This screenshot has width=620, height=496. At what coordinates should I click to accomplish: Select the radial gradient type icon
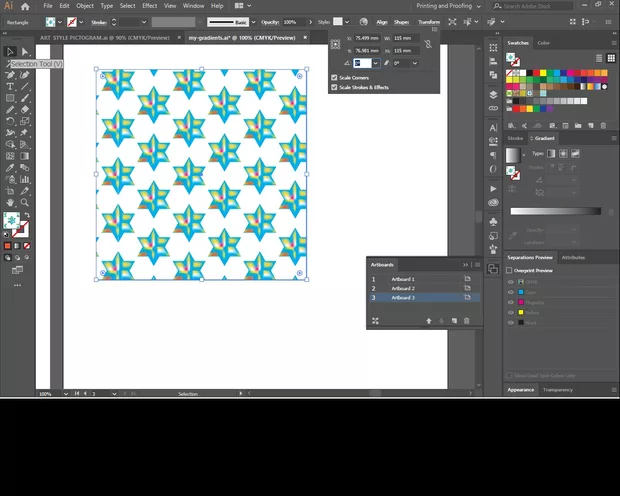coord(564,154)
